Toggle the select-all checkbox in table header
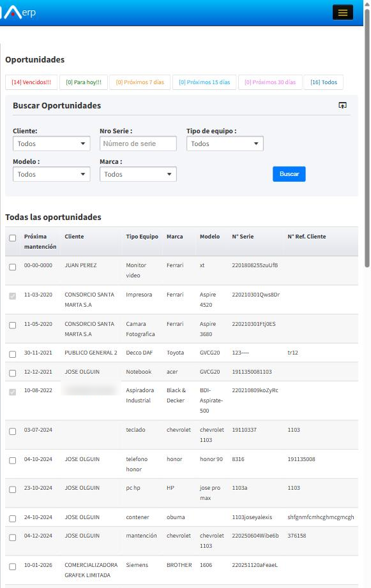This screenshot has width=371, height=588. (x=12, y=238)
